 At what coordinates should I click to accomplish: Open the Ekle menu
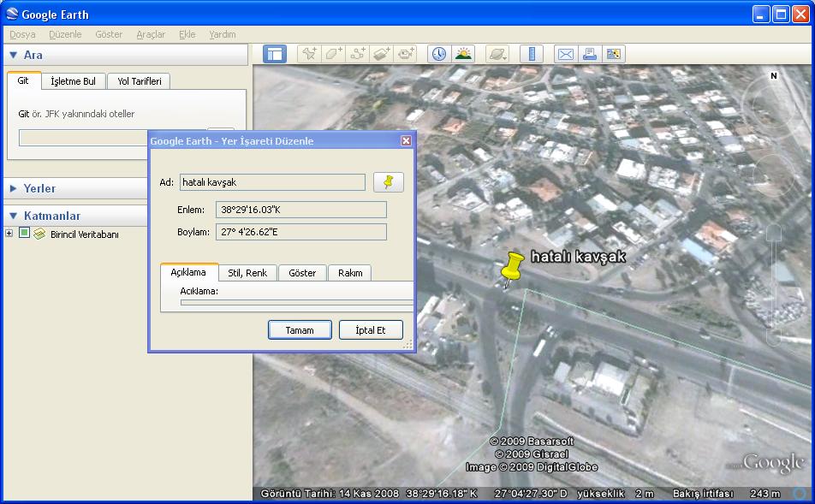187,34
